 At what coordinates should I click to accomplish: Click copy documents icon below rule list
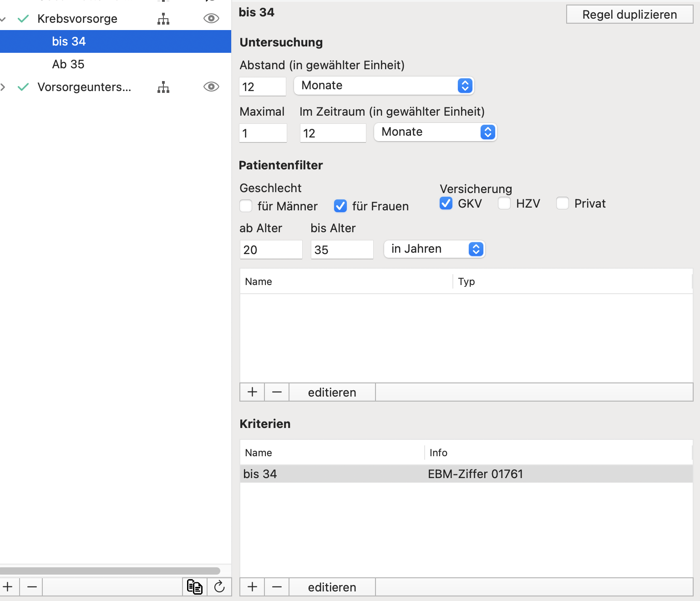click(195, 587)
